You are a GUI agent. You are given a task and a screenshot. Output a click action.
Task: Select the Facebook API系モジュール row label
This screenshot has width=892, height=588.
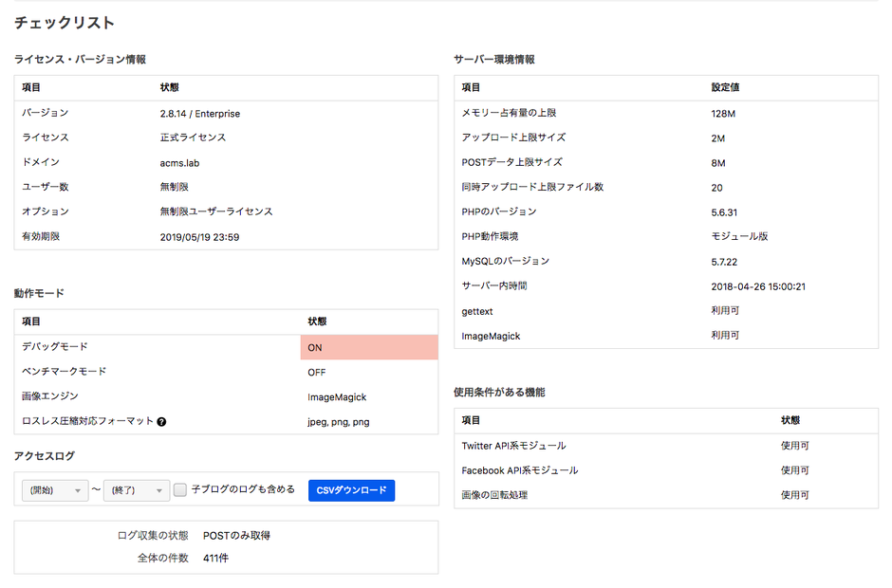519,470
